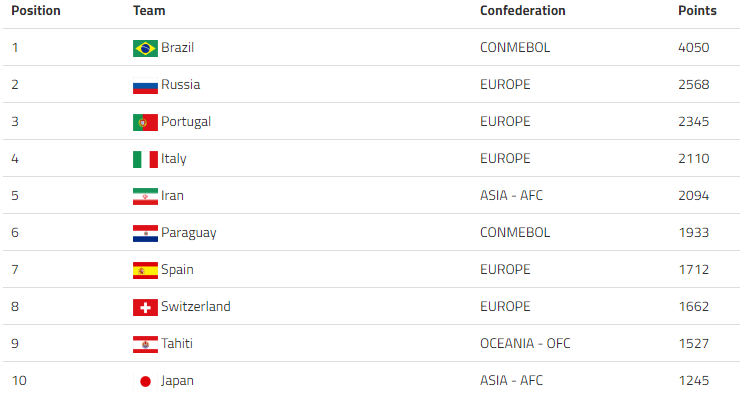The image size is (740, 397).
Task: Click the Iran flag icon
Action: (x=145, y=196)
